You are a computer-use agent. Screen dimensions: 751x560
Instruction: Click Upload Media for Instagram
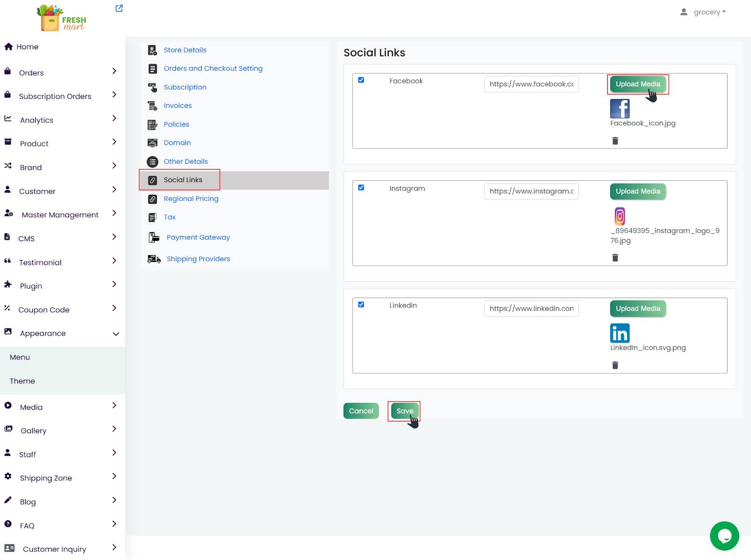point(637,192)
